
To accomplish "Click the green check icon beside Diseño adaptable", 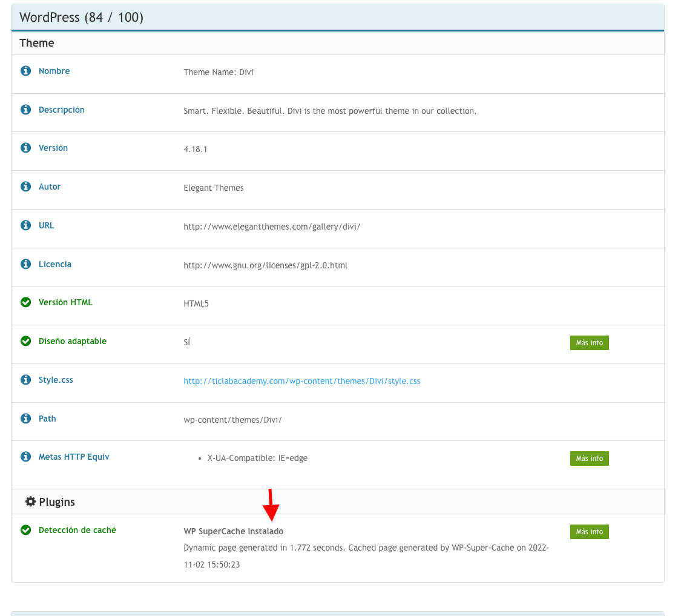I will tap(26, 341).
